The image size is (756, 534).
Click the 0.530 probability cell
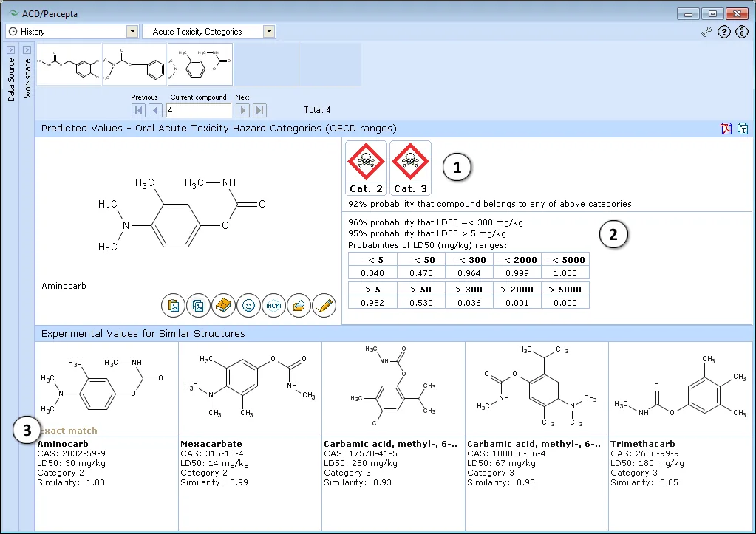(421, 303)
